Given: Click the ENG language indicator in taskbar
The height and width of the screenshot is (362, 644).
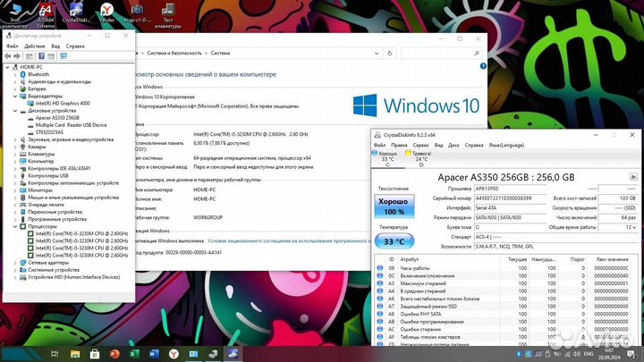Looking at the screenshot, I should (589, 354).
